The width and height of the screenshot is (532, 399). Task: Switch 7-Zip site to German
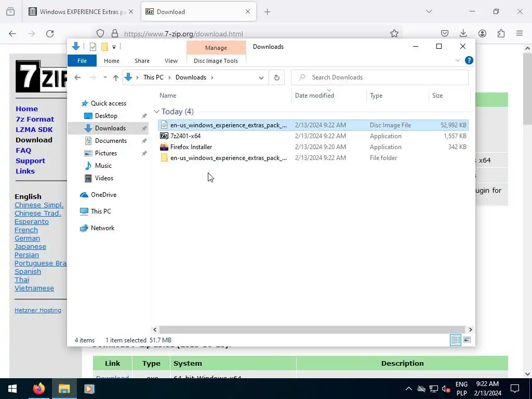pos(27,238)
